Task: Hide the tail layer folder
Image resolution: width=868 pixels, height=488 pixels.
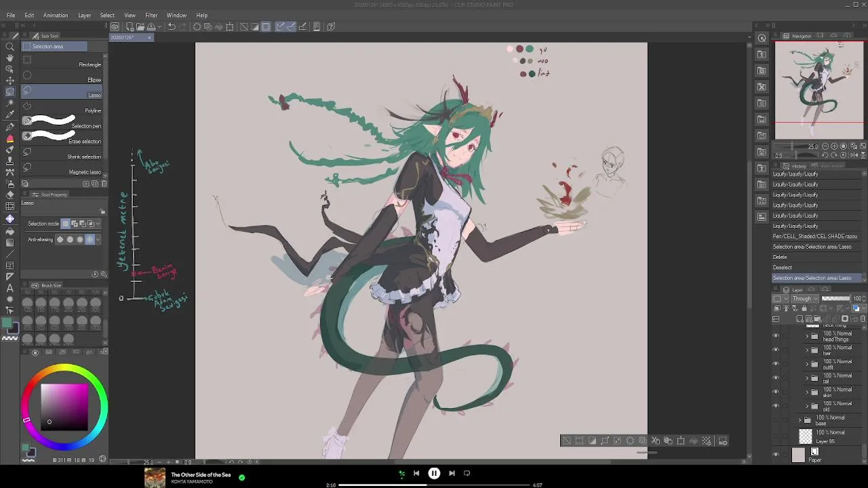Action: click(776, 378)
